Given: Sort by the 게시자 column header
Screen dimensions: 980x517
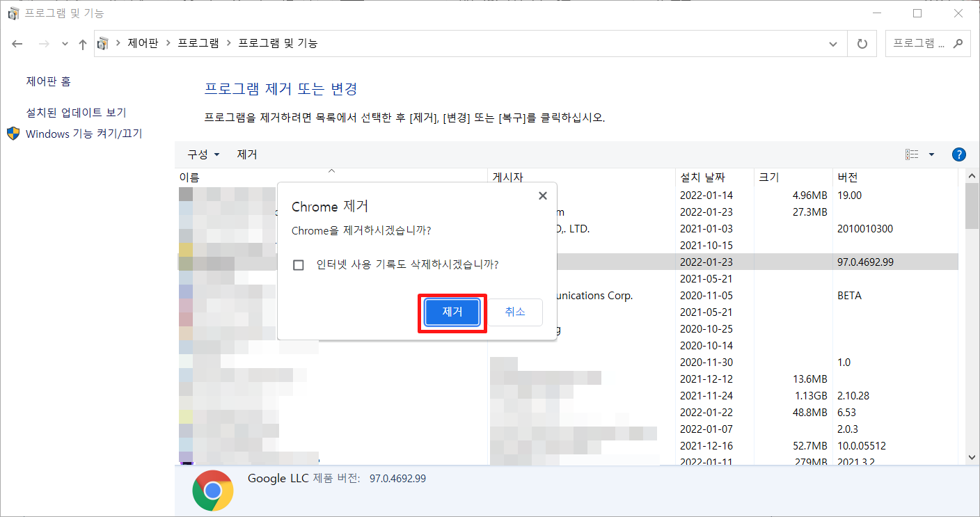Looking at the screenshot, I should 581,177.
